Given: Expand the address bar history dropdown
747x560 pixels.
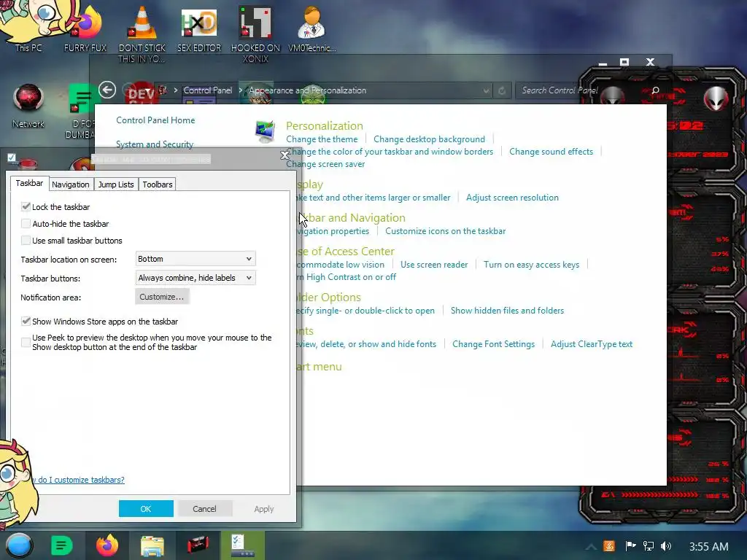Looking at the screenshot, I should 485,90.
